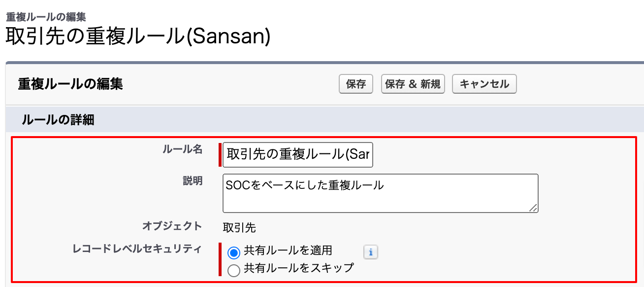The image size is (644, 287).
Task: Click the 保存 button
Action: point(356,84)
